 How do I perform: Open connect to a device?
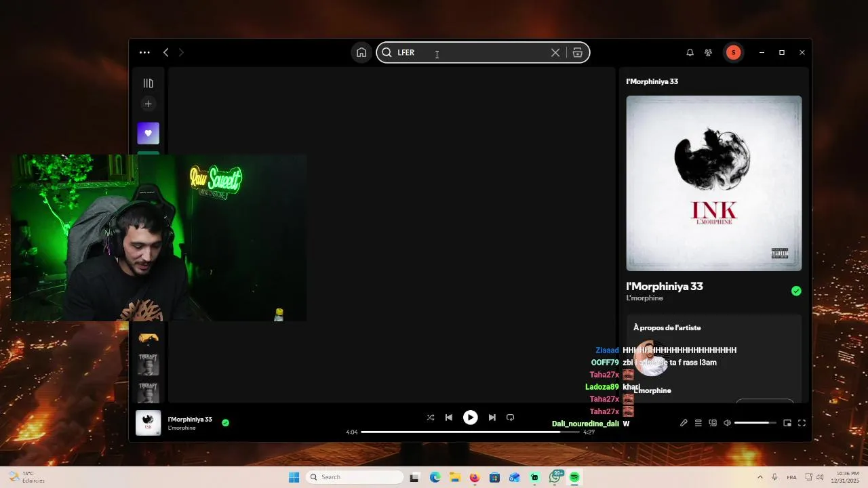coord(713,423)
